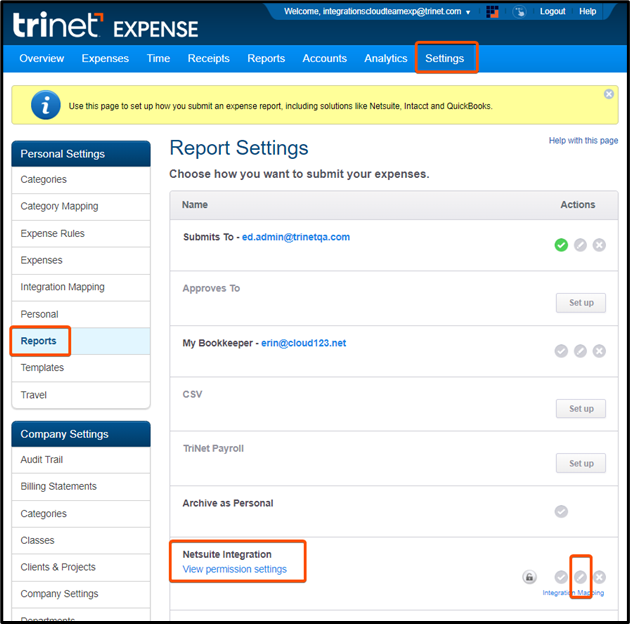
Task: Edit the Submits To entry
Action: pyautogui.click(x=580, y=245)
